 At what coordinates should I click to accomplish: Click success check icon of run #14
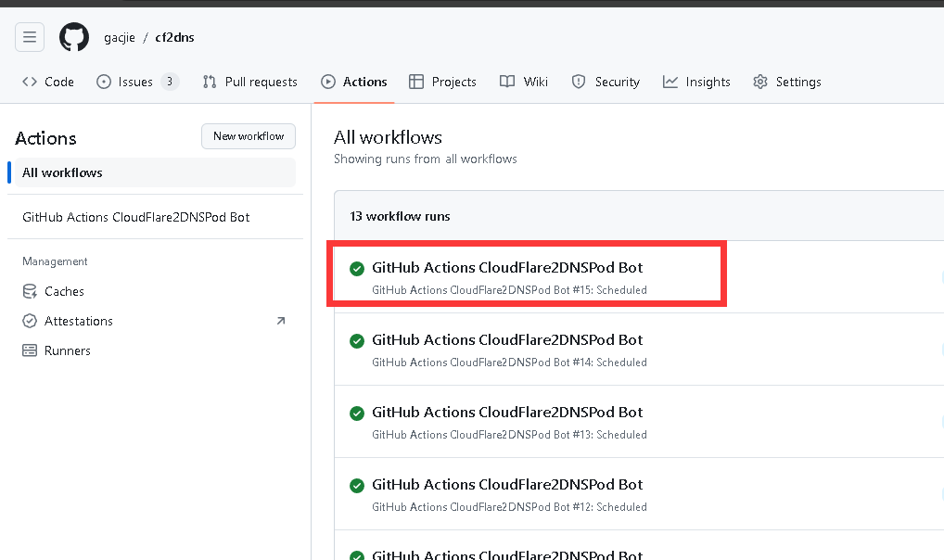pyautogui.click(x=357, y=341)
